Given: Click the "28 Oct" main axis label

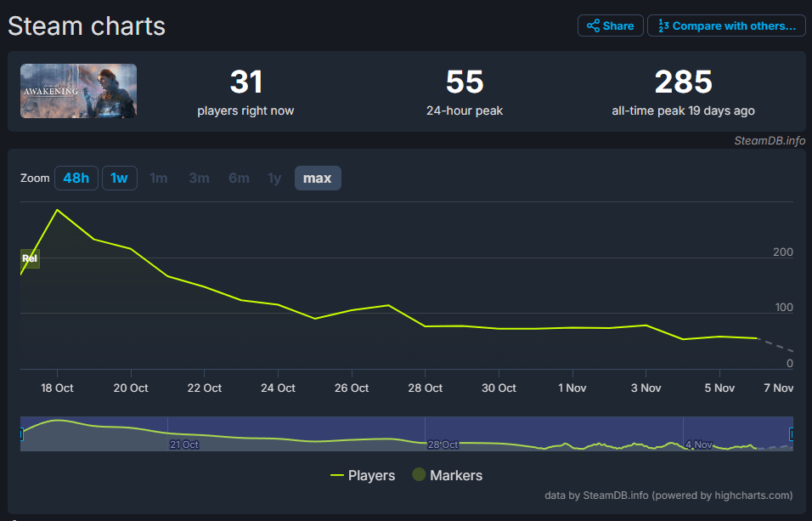Looking at the screenshot, I should coord(426,388).
